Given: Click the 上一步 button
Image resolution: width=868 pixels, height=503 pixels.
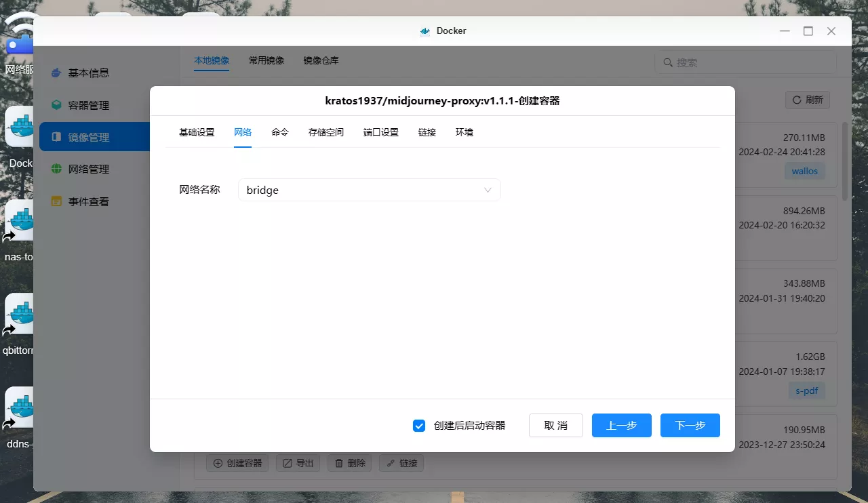Looking at the screenshot, I should click(622, 425).
